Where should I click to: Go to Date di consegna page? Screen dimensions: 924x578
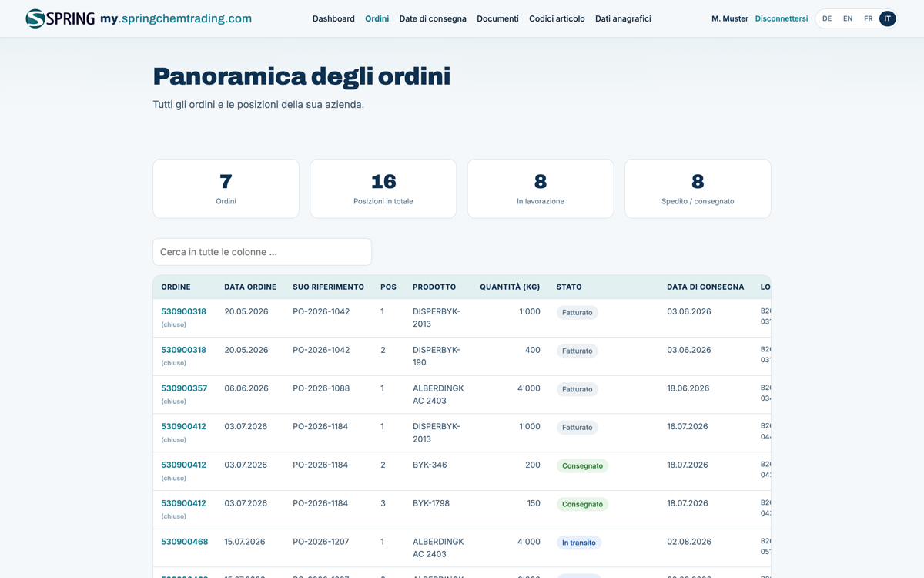433,18
